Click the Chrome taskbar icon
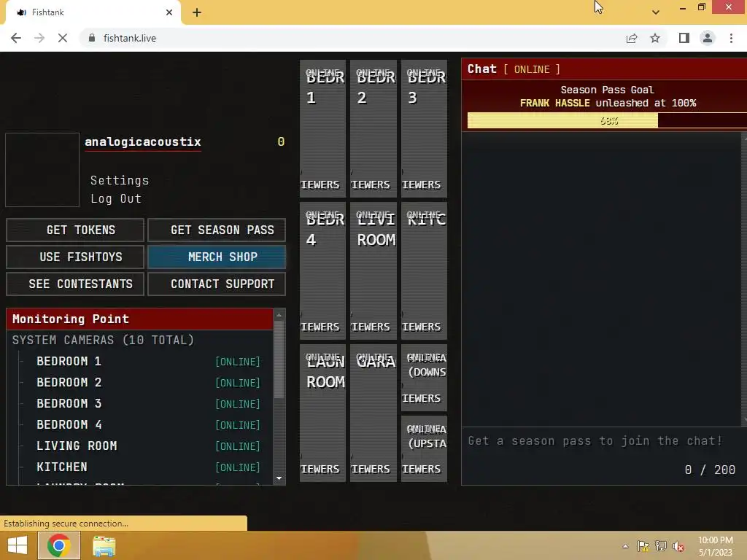747x560 pixels. tap(59, 545)
